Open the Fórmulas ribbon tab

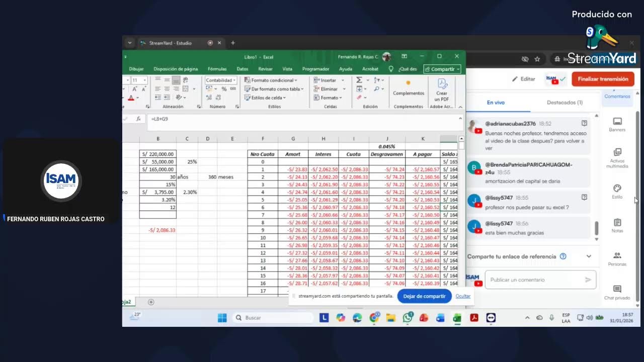(217, 69)
